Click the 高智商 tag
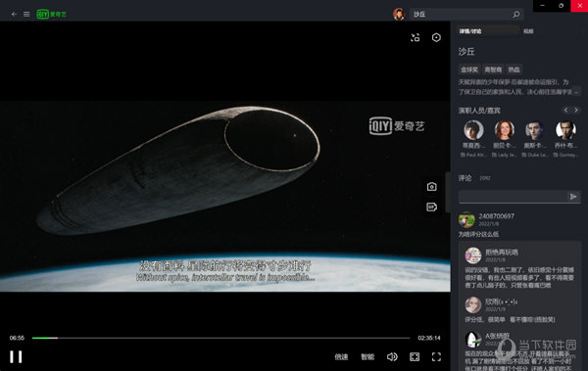 (493, 70)
